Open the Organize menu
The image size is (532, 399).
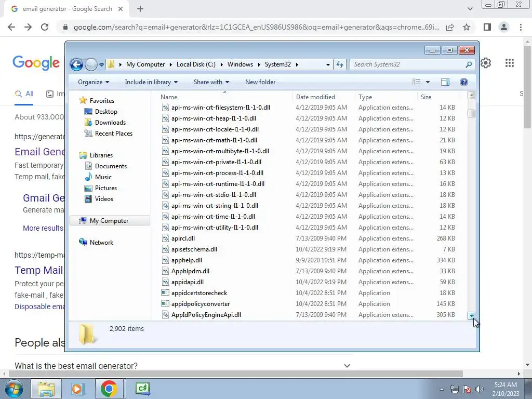pyautogui.click(x=94, y=82)
